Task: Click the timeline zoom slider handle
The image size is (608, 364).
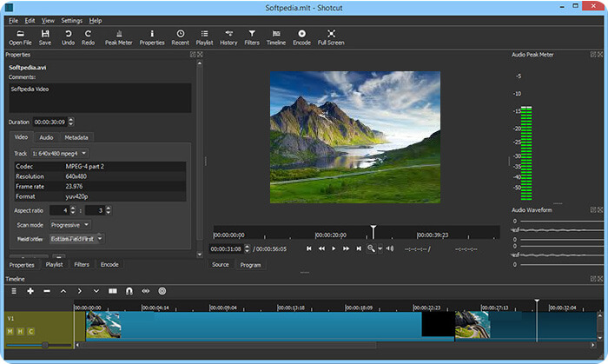Action: pyautogui.click(x=45, y=345)
